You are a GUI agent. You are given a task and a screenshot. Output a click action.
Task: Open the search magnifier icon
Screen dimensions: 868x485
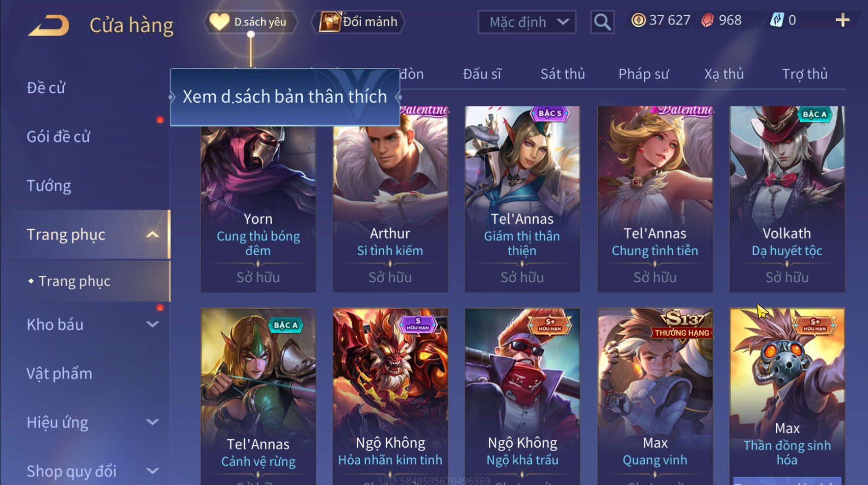pyautogui.click(x=602, y=22)
